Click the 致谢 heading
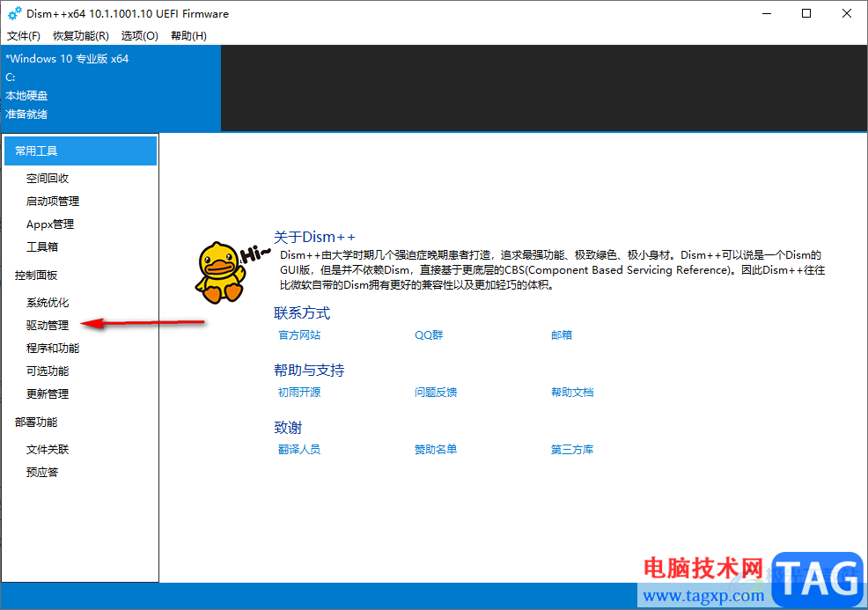 point(288,427)
